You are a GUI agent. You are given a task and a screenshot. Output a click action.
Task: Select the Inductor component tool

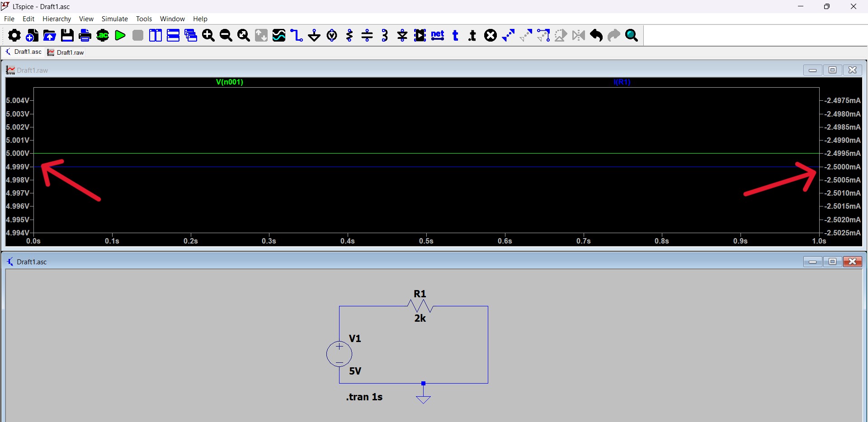(x=385, y=35)
